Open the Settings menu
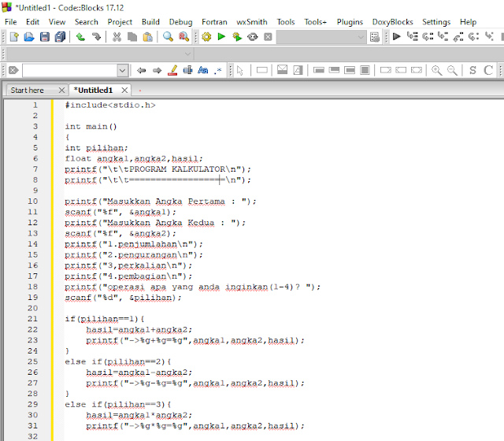This screenshot has height=441, width=504. pyautogui.click(x=436, y=22)
